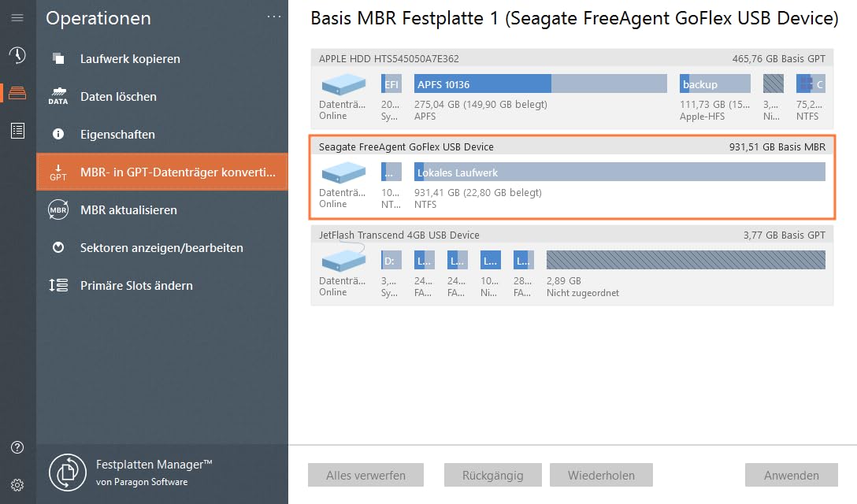Click the Laufwerk kopieren icon

click(58, 58)
